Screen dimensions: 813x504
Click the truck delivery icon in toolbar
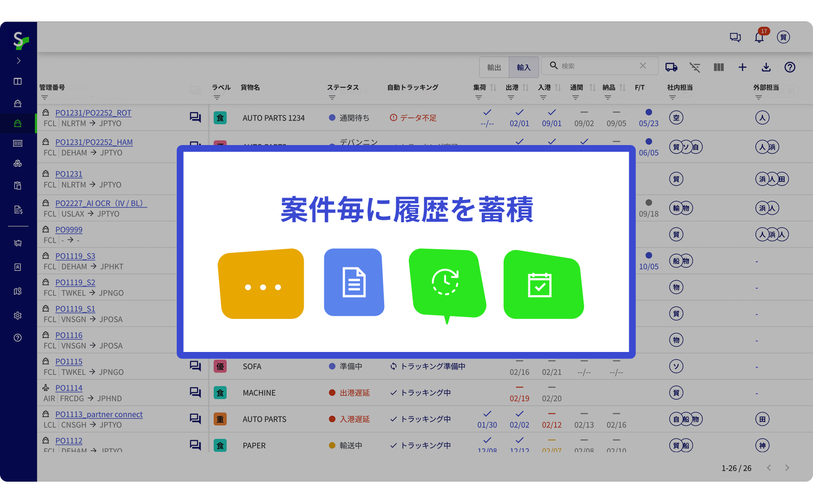point(671,67)
